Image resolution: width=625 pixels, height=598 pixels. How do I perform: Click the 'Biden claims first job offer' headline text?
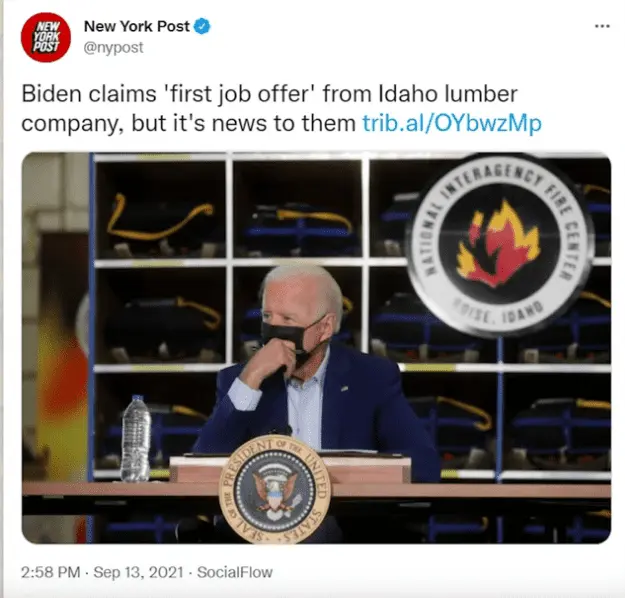point(269,94)
